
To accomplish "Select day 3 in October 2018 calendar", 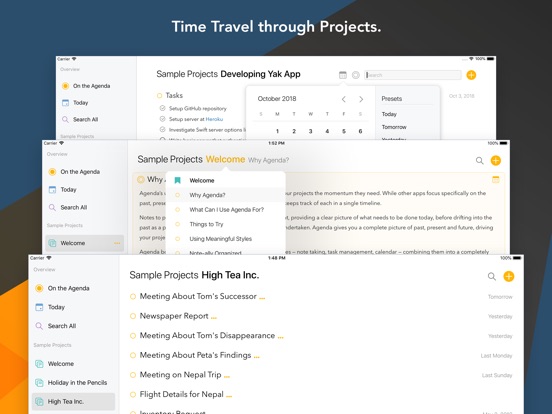I will point(310,131).
